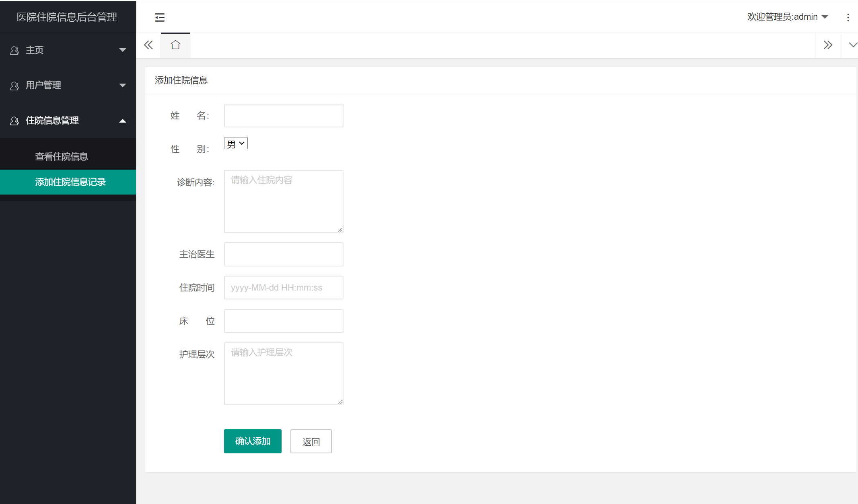The image size is (858, 504).
Task: Open the 欢迎管理员:admin dropdown
Action: 787,17
